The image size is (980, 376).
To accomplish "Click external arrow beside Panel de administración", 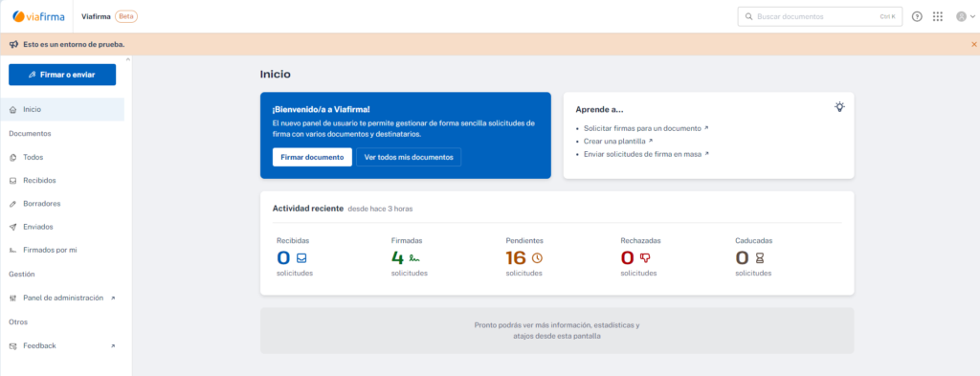I will (113, 299).
